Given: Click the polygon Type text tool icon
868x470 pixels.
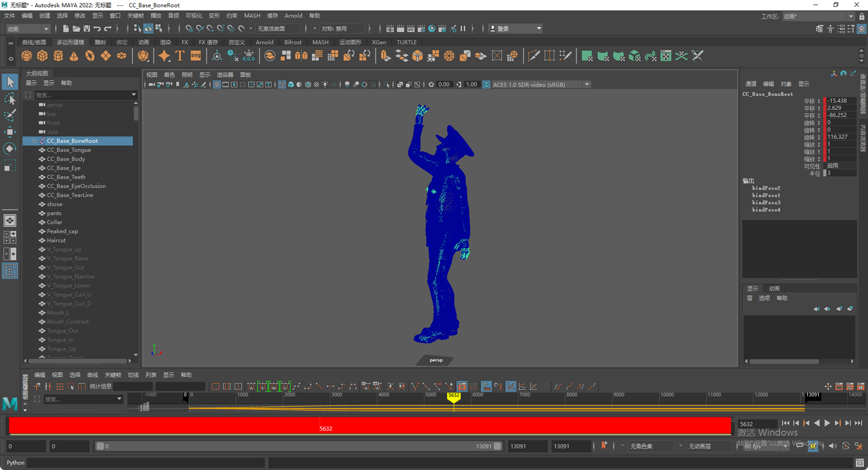Looking at the screenshot, I should [x=180, y=56].
